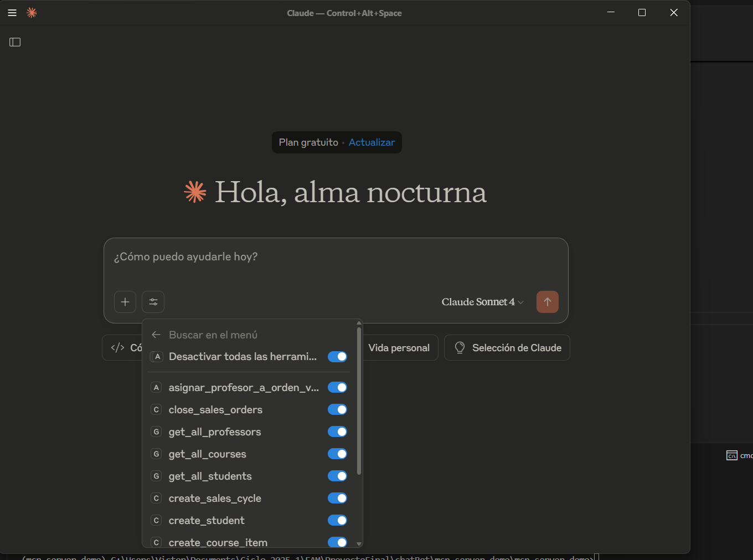This screenshot has width=753, height=560.
Task: Click the scroll up arrow of tools menu
Action: (359, 322)
